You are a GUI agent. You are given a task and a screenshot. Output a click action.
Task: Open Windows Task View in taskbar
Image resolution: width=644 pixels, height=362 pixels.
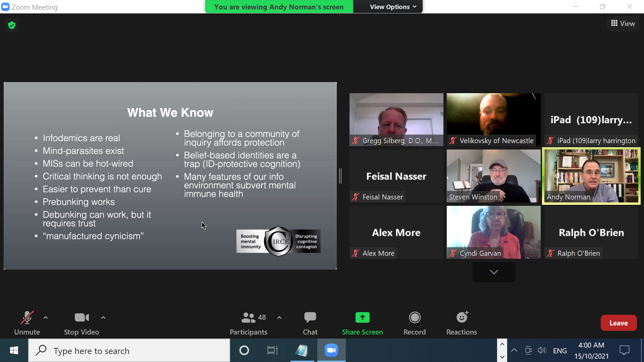[272, 351]
